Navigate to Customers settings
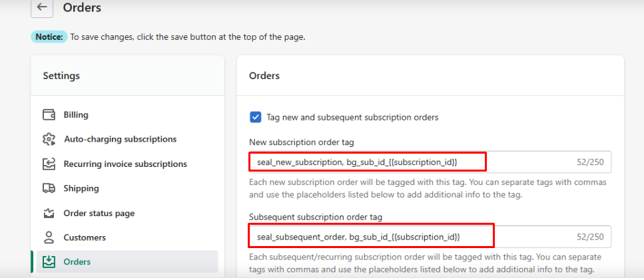Image resolution: width=644 pixels, height=280 pixels. click(85, 237)
